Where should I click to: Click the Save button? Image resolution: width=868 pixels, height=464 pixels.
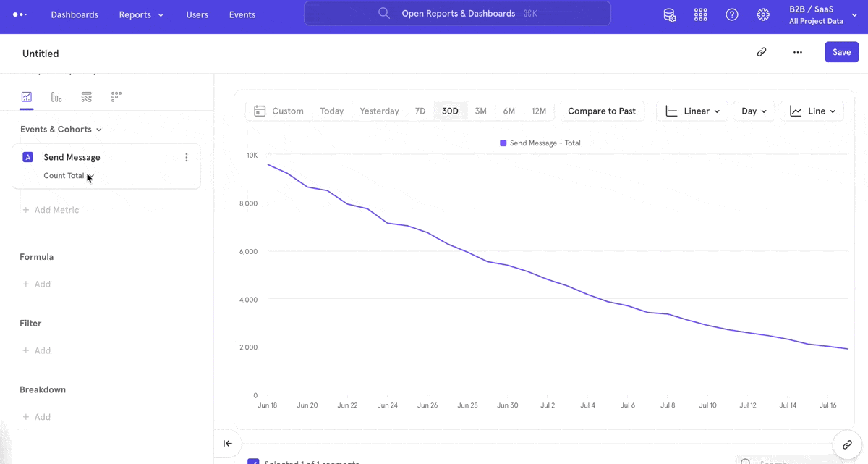click(841, 52)
